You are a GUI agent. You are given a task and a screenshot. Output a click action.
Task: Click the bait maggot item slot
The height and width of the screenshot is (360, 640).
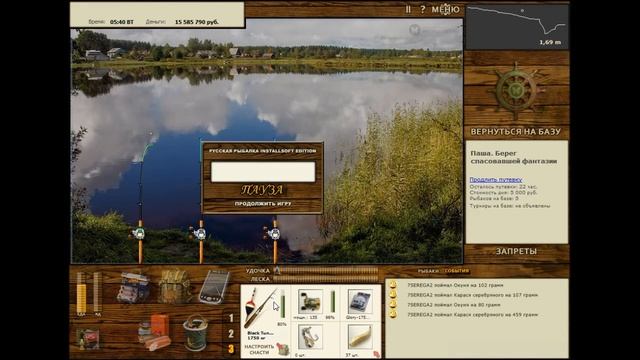(x=360, y=337)
